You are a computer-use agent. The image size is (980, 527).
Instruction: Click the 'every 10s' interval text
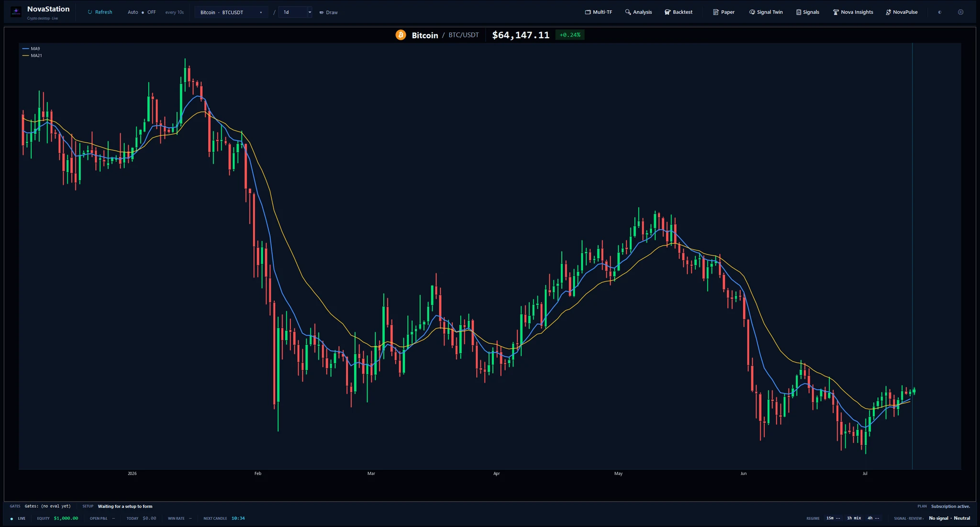[x=174, y=12]
